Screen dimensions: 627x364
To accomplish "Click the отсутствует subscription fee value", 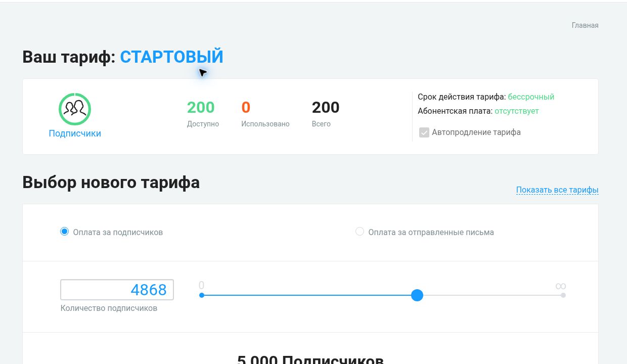I will coord(517,111).
